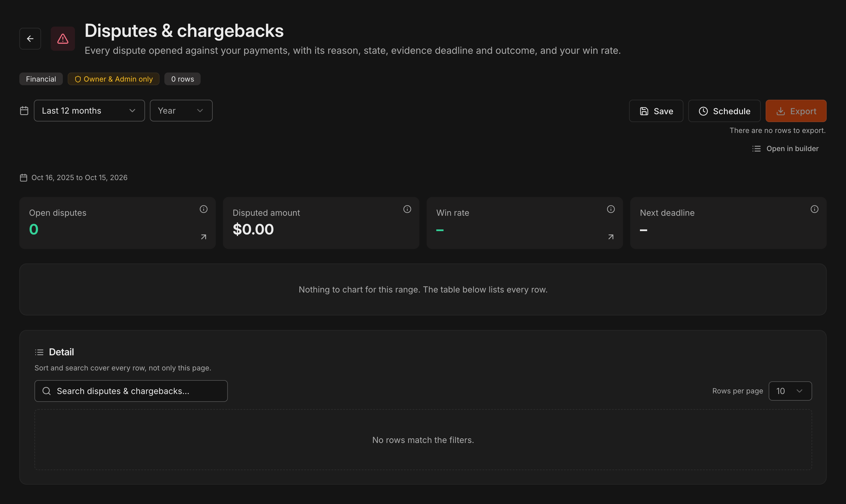846x504 pixels.
Task: Click 'Oct 16, 2025 to Oct 15, 2026' text
Action: pos(79,178)
